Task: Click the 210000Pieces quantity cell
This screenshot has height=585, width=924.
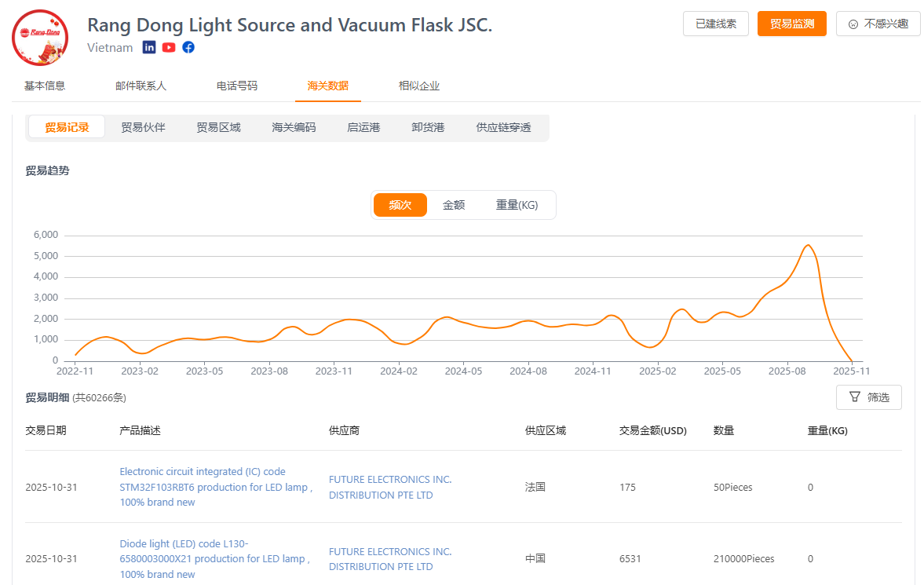Action: click(x=743, y=558)
